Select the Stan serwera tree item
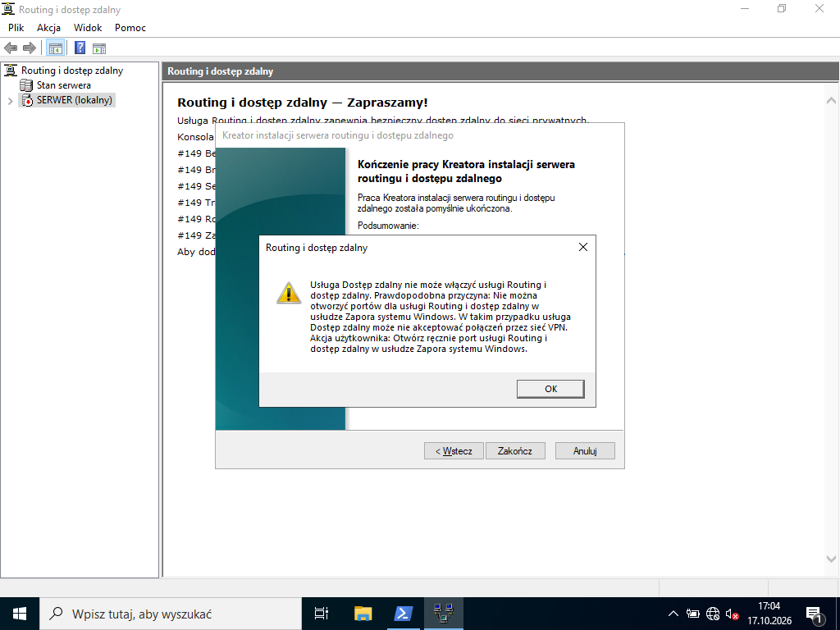 tap(64, 85)
